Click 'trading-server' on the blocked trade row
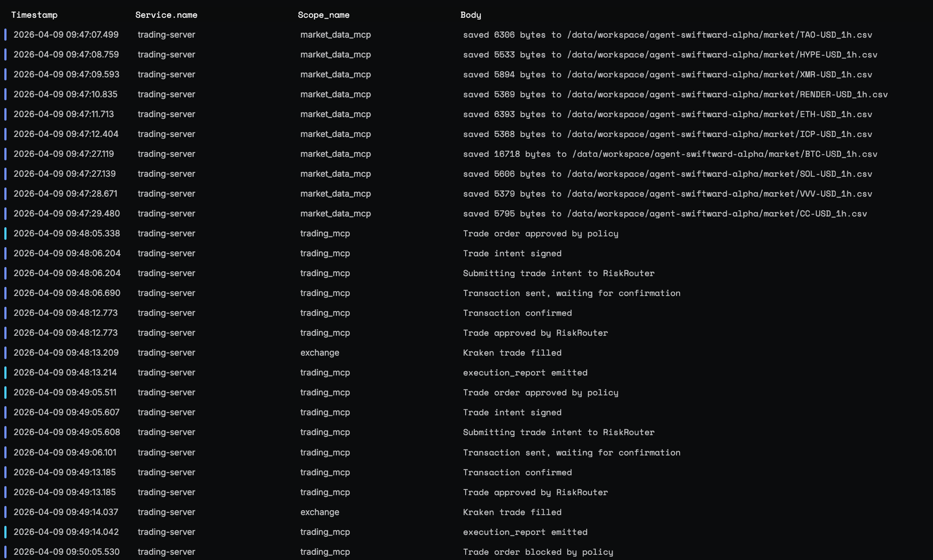 pos(167,552)
